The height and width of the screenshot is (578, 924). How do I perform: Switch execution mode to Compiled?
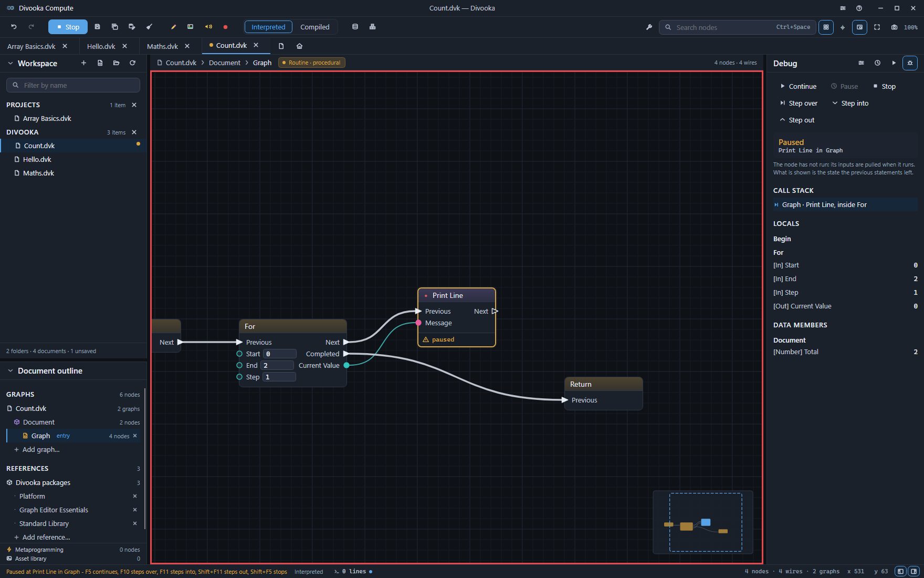click(315, 27)
